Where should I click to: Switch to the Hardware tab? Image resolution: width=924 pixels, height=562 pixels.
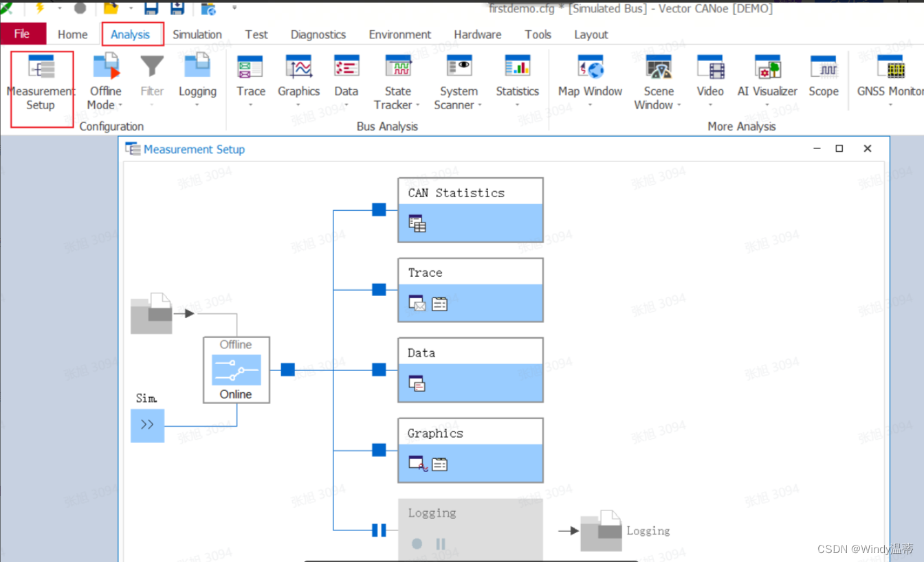click(478, 34)
